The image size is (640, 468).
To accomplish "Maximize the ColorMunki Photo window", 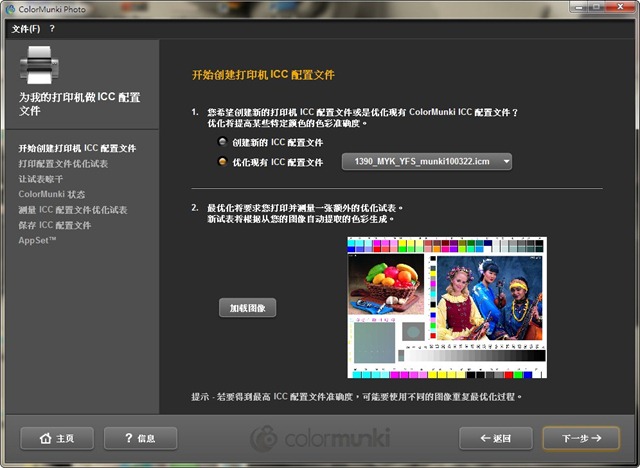I will click(598, 7).
